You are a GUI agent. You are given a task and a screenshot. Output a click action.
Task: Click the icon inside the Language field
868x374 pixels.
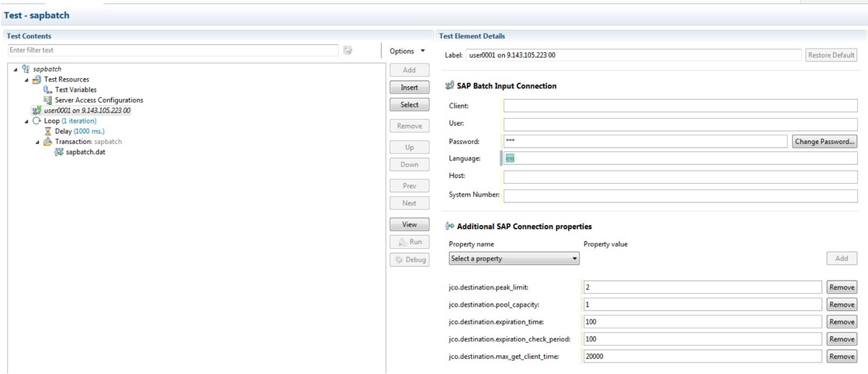[x=510, y=158]
